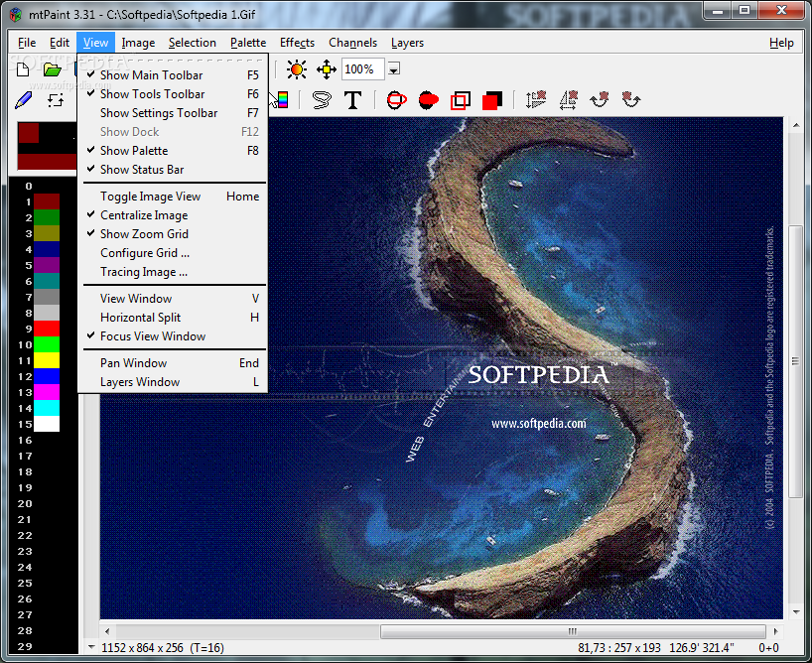Viewport: 812px width, 663px height.
Task: Pick palette color 2 green
Action: [x=47, y=217]
